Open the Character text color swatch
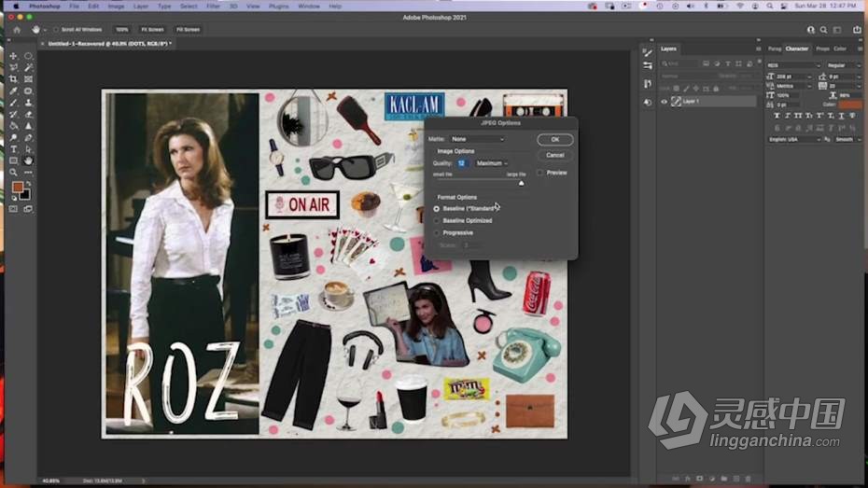The image size is (868, 488). coord(850,105)
